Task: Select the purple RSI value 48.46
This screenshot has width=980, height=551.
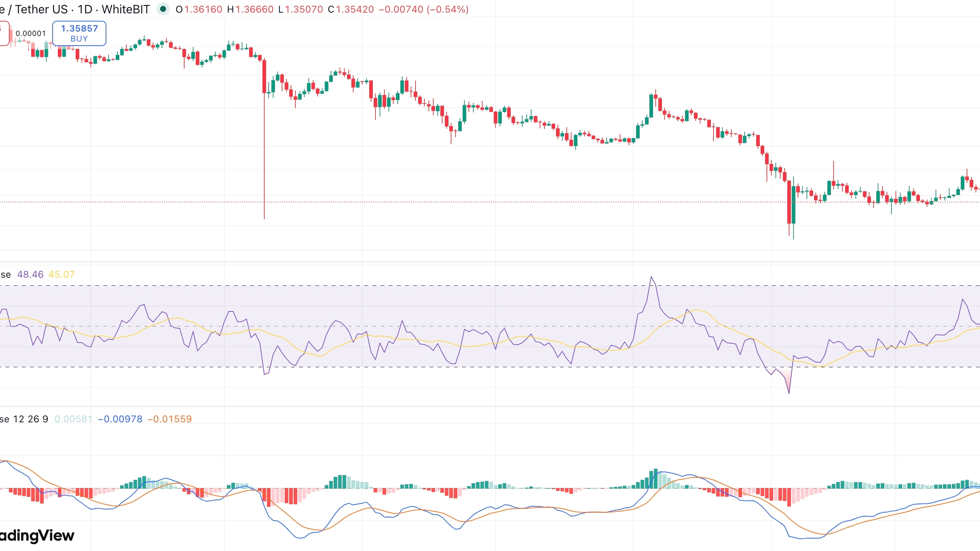Action: click(x=30, y=274)
